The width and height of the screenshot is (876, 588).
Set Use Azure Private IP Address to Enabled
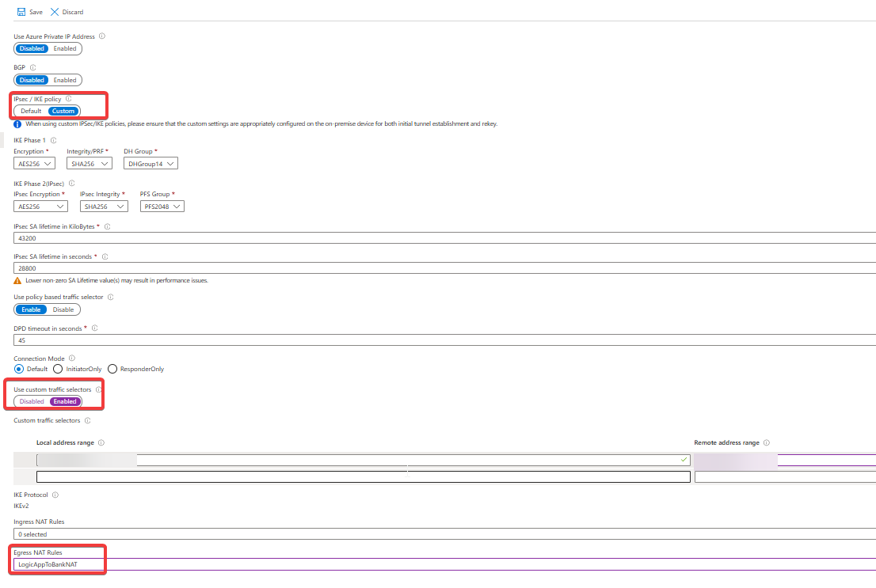pyautogui.click(x=65, y=48)
